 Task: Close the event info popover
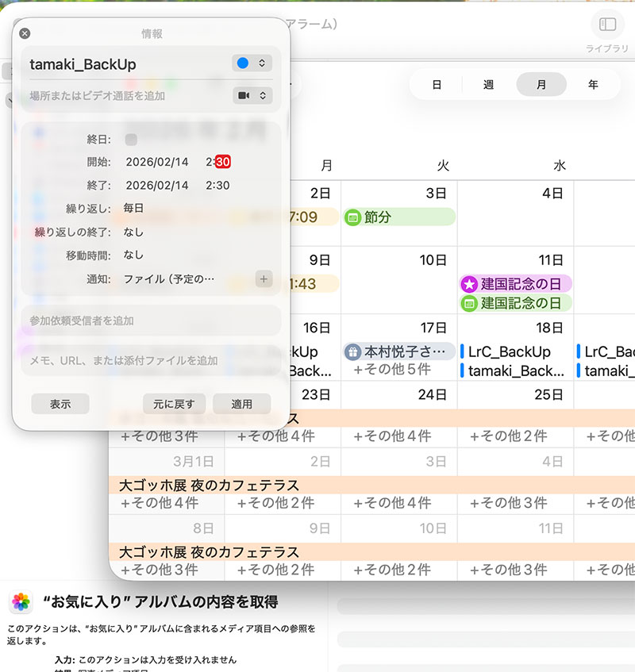[x=25, y=33]
